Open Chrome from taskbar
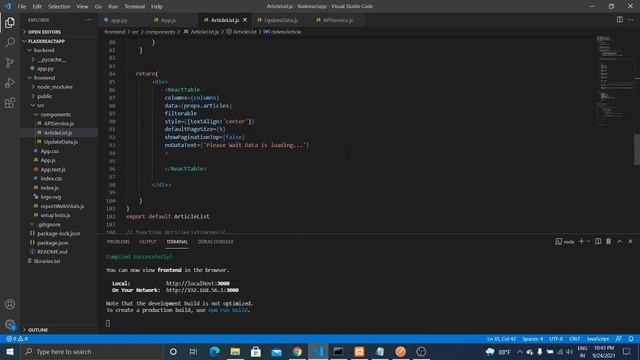Image resolution: width=640 pixels, height=360 pixels. [x=297, y=351]
